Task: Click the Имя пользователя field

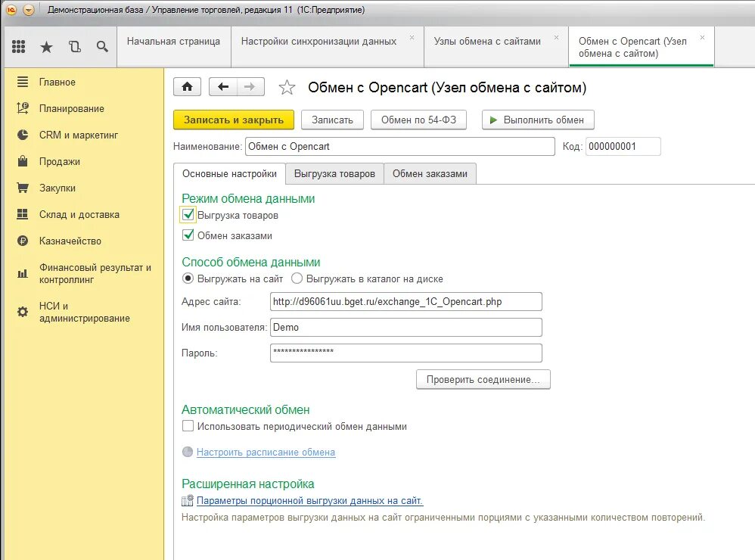Action: point(406,327)
